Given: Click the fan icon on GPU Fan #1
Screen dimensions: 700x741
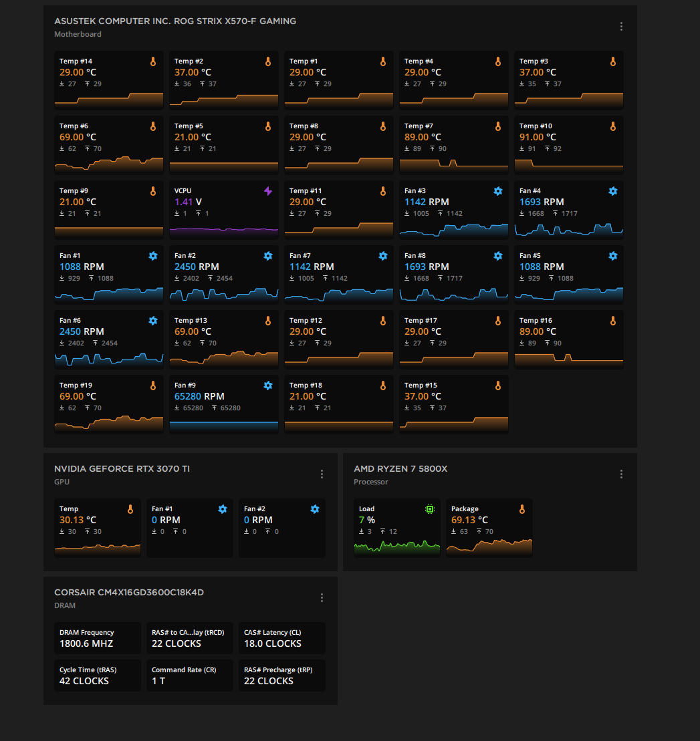Looking at the screenshot, I should pyautogui.click(x=222, y=509).
